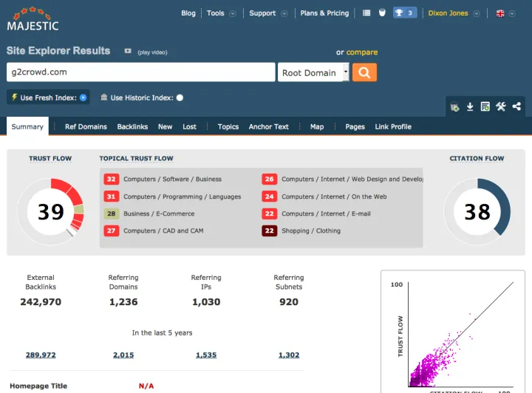Switch to the Ref Domains tab
Screen dimensions: 532x393
[86, 127]
